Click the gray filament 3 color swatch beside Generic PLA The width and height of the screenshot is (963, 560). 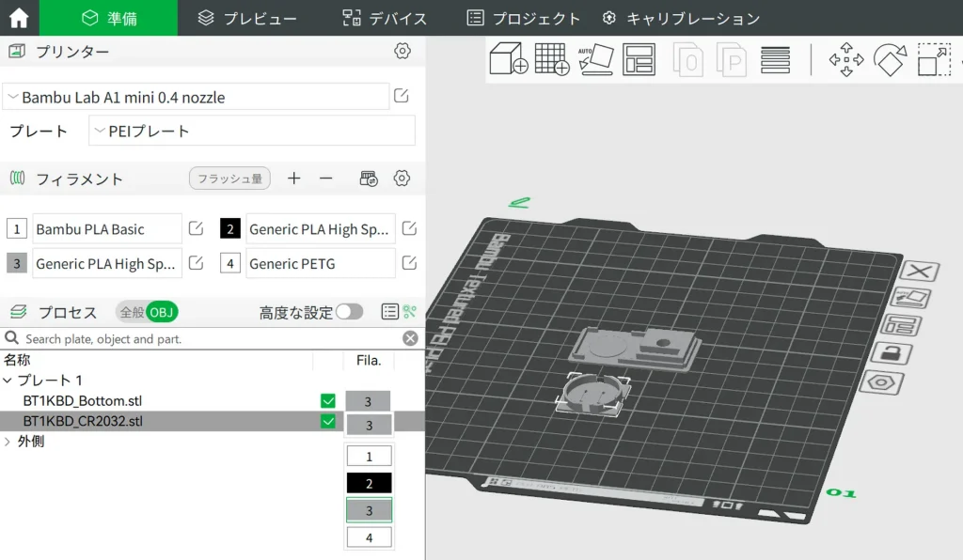point(17,264)
